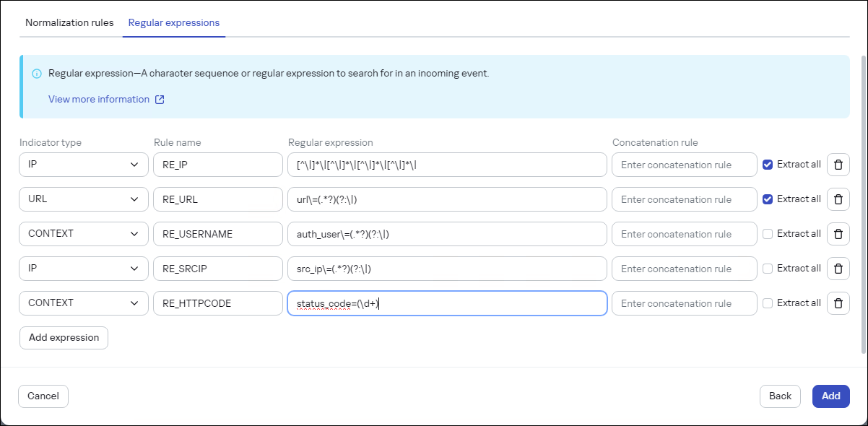Enable Extract all for RE_USERNAME rule
Screen dimensions: 868x426
click(x=768, y=234)
